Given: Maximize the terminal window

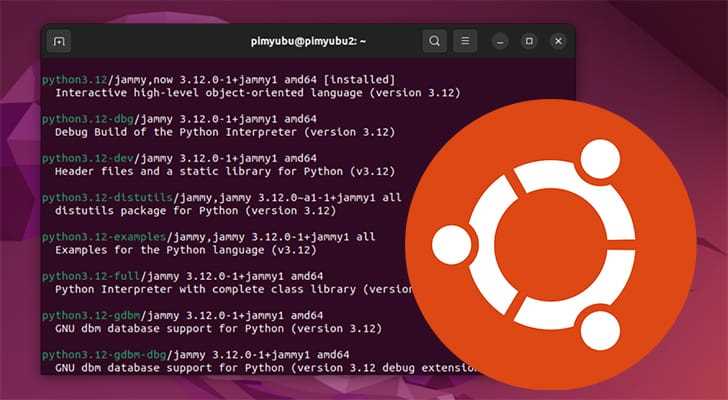Looking at the screenshot, I should click(529, 41).
